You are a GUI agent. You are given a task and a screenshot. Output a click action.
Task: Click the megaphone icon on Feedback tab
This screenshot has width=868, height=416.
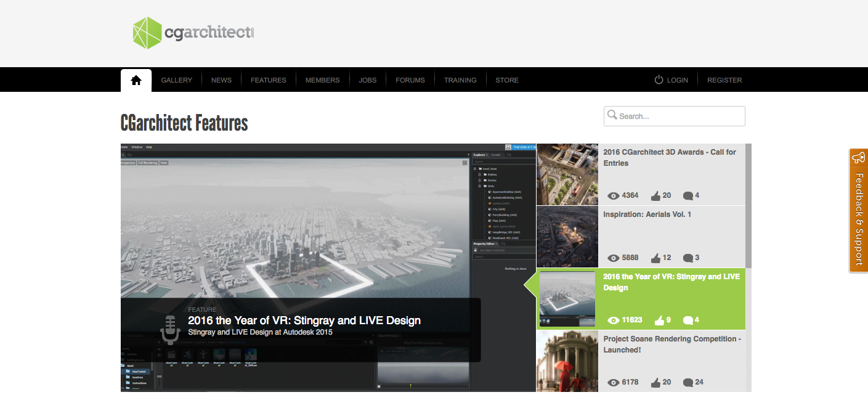tap(859, 158)
